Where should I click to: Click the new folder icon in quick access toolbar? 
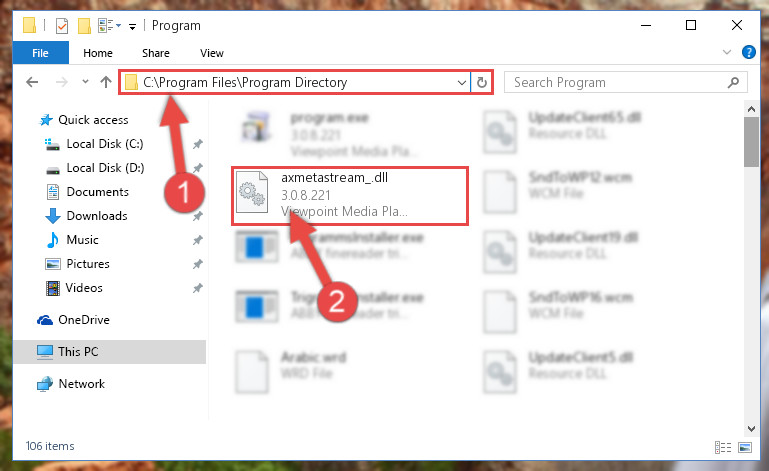[84, 26]
